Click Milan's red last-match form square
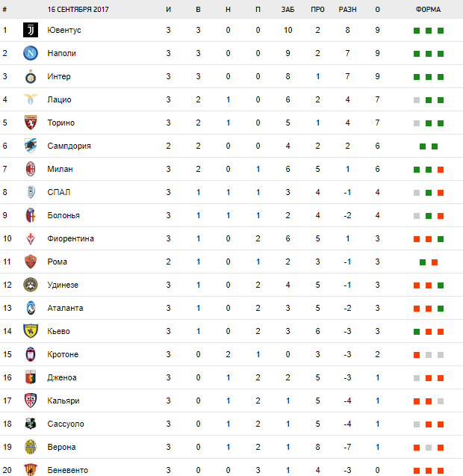This screenshot has width=463, height=476. click(x=441, y=170)
